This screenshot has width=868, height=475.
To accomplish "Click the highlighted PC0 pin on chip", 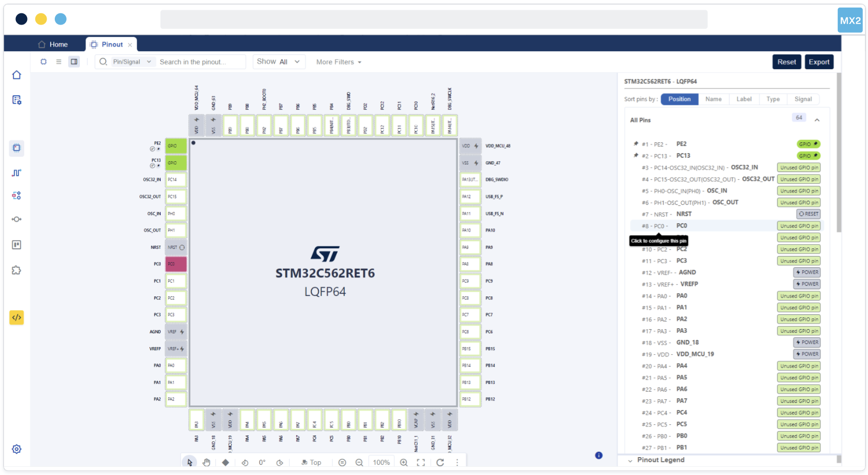I will point(176,264).
